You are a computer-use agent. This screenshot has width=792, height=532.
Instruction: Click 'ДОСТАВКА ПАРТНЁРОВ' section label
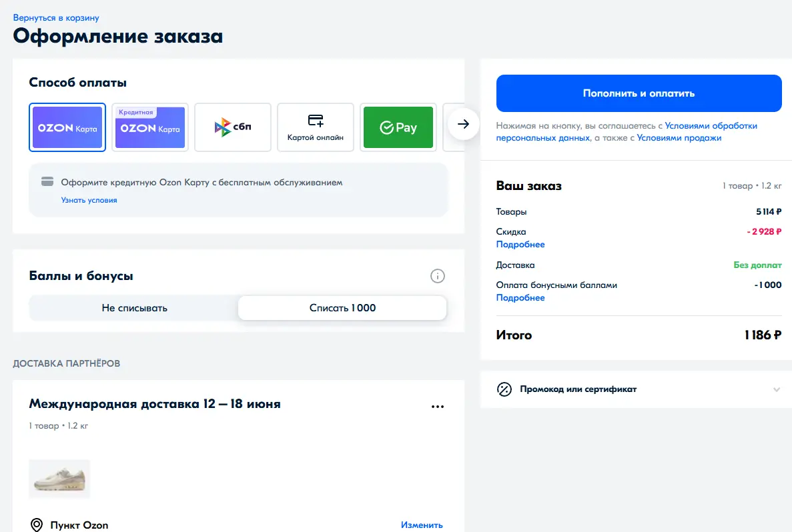tap(66, 363)
